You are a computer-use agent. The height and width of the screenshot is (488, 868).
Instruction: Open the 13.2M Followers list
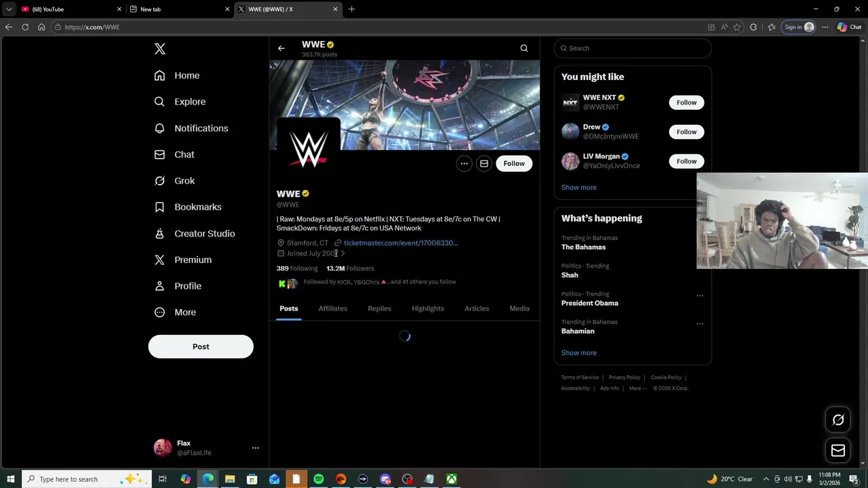[350, 268]
